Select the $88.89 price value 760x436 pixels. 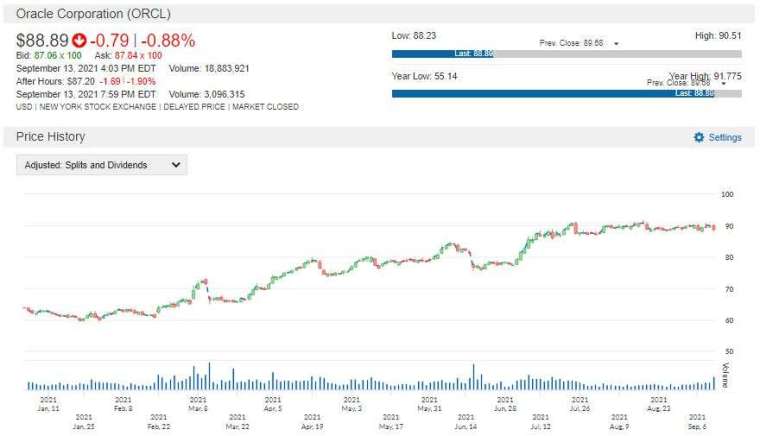pos(42,41)
